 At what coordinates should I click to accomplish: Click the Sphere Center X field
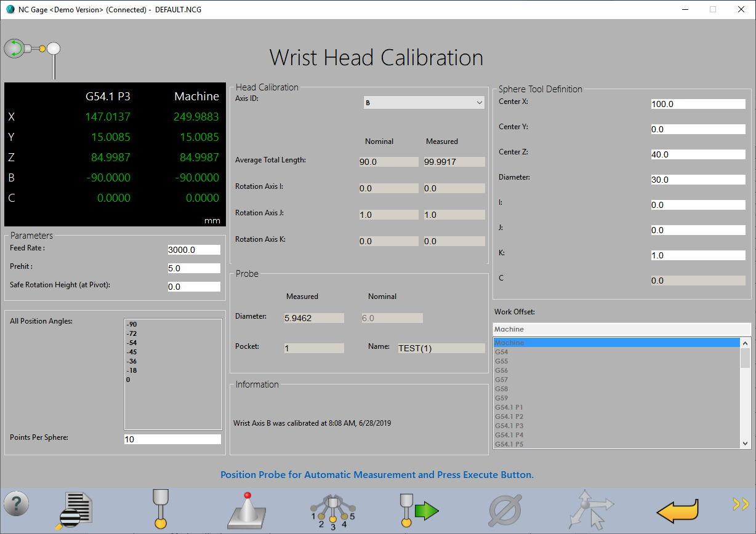tap(698, 104)
